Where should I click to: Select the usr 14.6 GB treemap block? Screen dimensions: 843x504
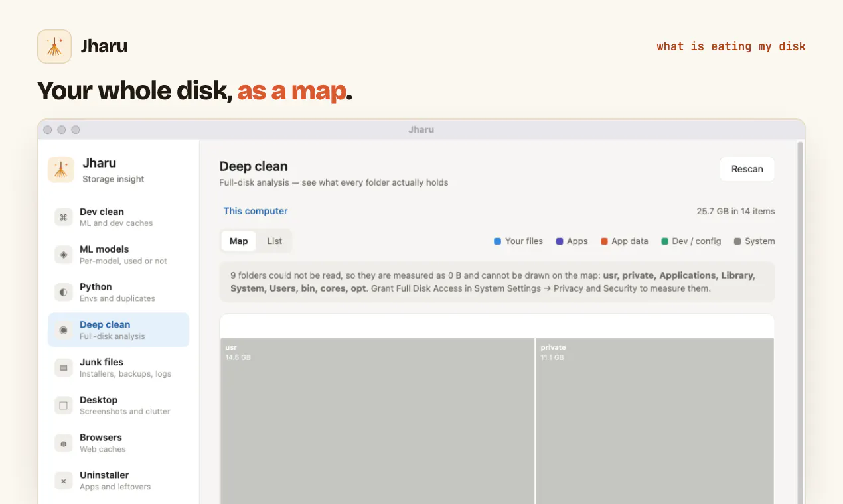(377, 421)
